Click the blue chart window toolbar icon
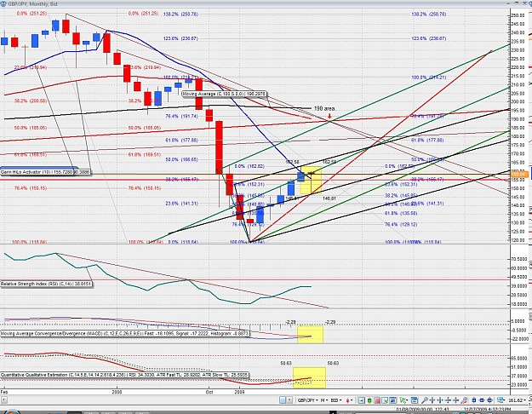Image resolution: width=532 pixels, height=414 pixels. [x=393, y=400]
